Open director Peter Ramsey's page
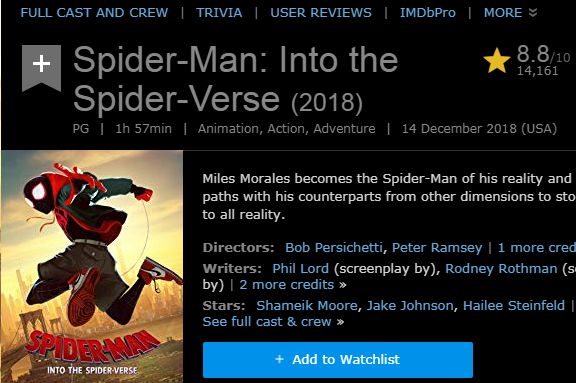The height and width of the screenshot is (383, 576). click(437, 247)
